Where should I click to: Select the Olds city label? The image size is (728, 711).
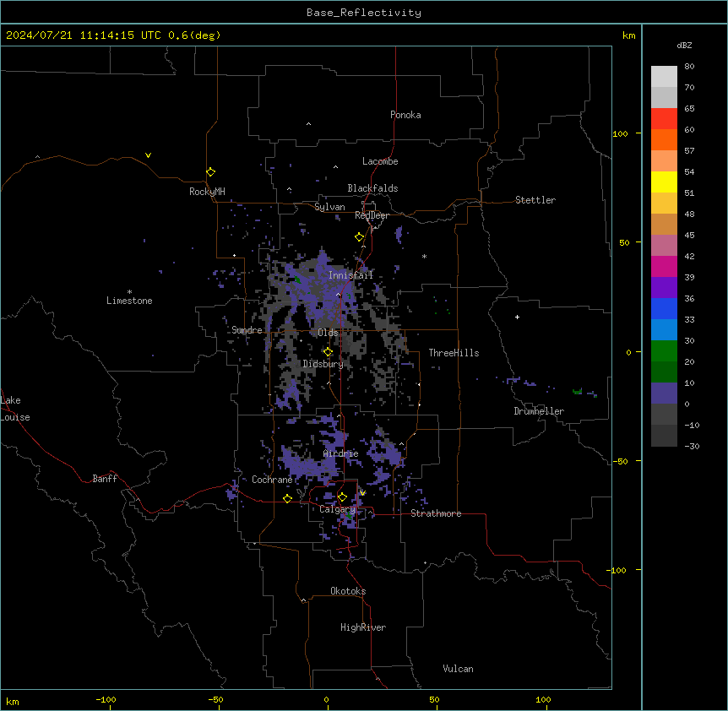click(328, 333)
